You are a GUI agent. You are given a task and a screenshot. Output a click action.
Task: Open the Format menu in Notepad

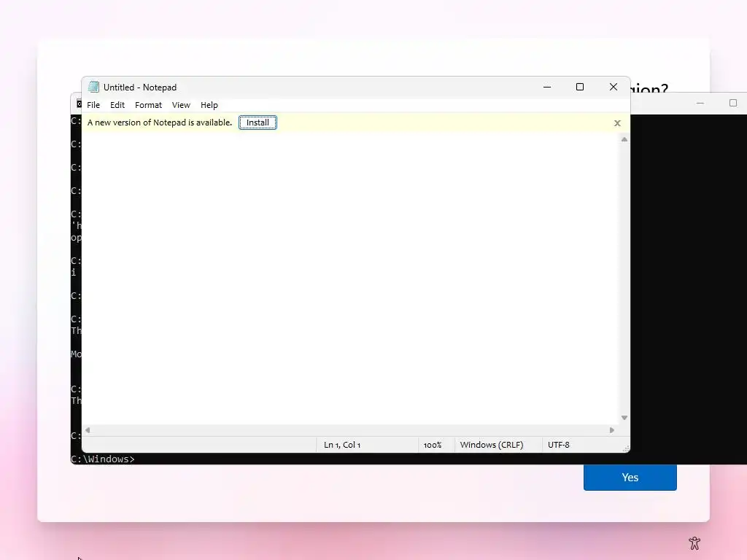point(148,105)
